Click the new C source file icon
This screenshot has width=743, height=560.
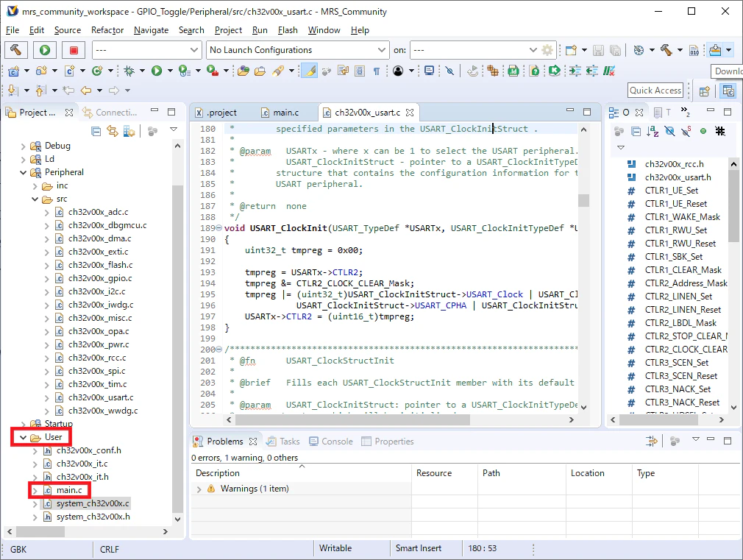point(70,71)
